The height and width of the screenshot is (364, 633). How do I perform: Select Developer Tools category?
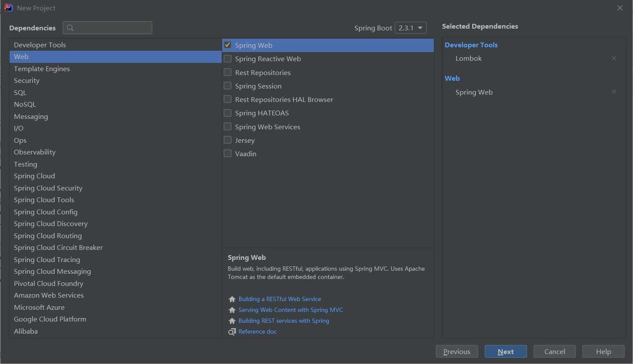[x=115, y=45]
